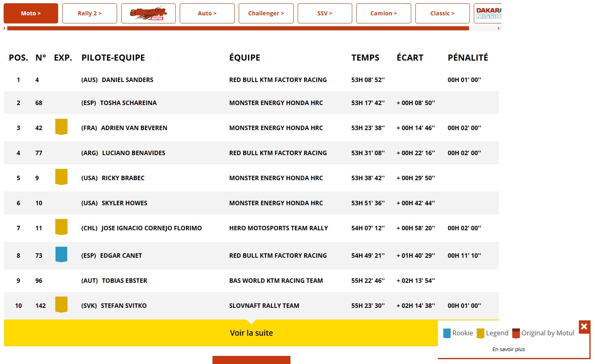
Task: Click Red Bull KTM team in Sanders row
Action: 278,80
